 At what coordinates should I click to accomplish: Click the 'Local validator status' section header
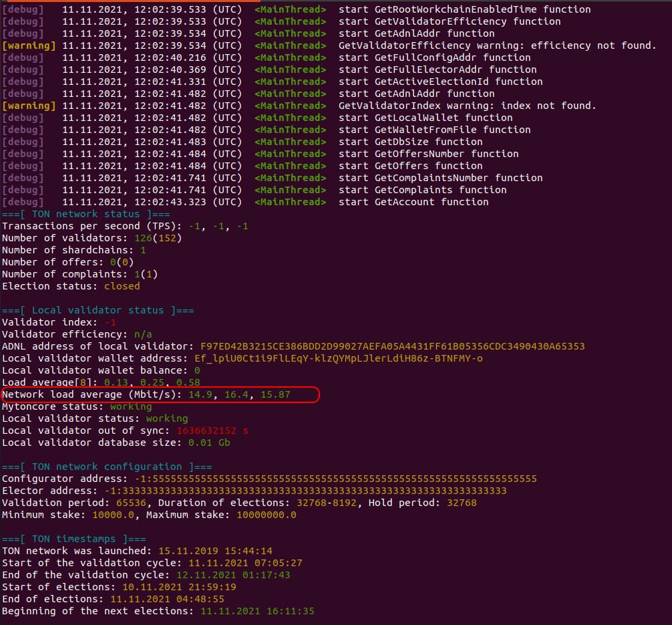(98, 310)
